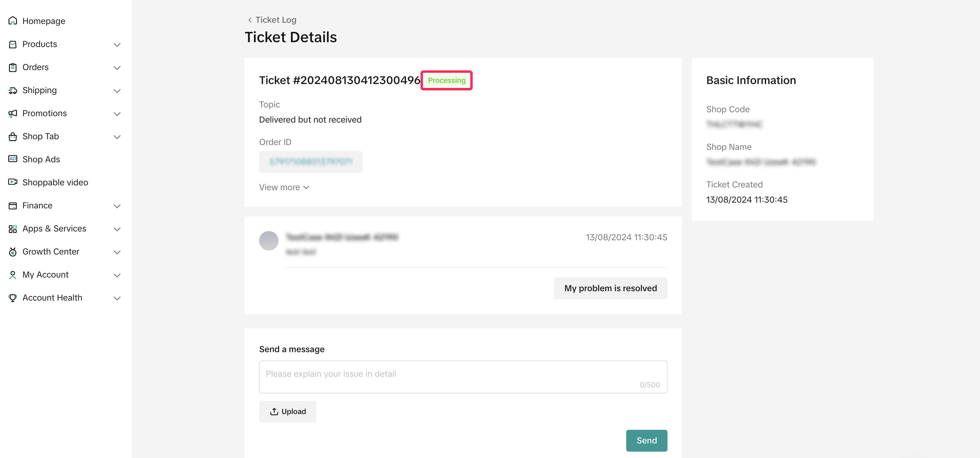Click the Promotions megaphone icon
The image size is (980, 458).
coord(12,113)
